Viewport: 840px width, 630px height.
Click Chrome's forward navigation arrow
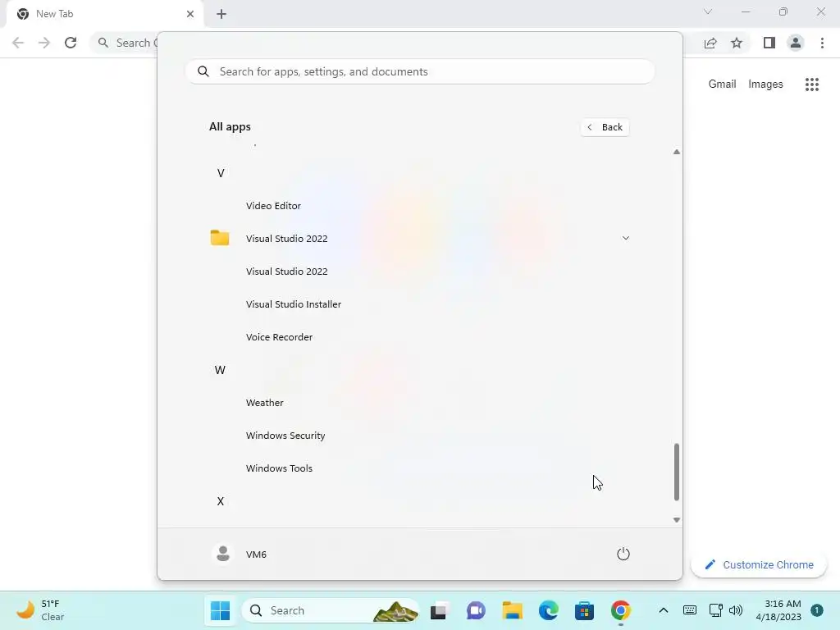(x=44, y=43)
